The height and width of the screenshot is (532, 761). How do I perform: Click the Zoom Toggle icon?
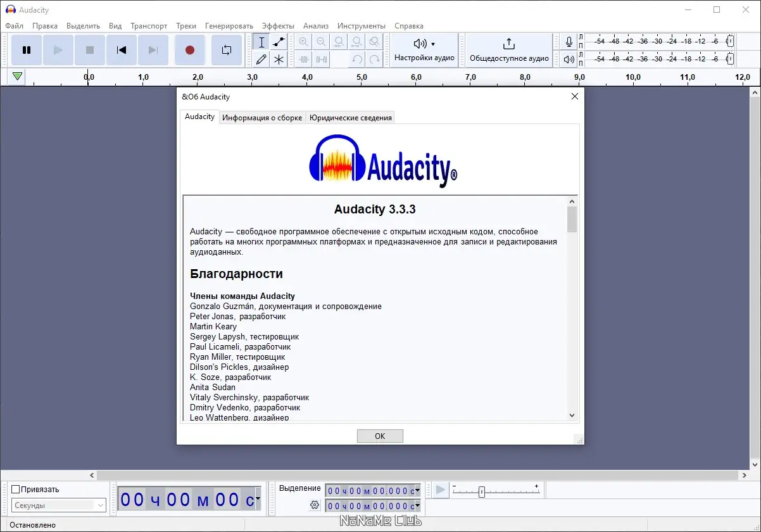375,42
